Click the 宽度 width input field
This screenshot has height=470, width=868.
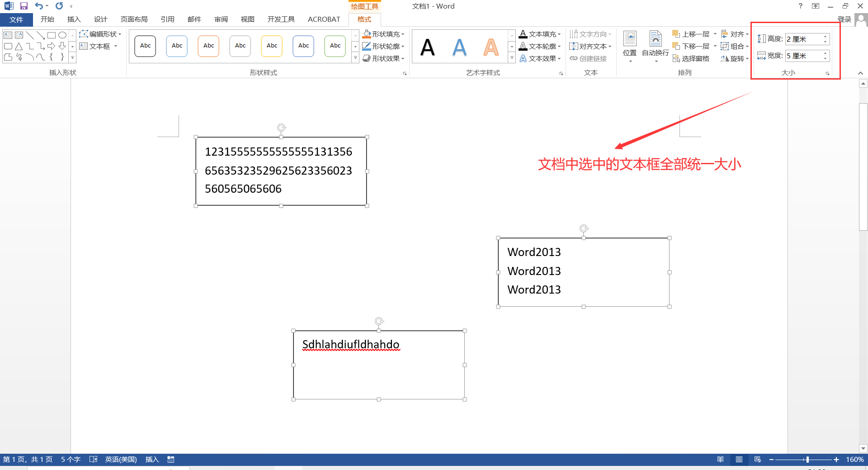[807, 56]
